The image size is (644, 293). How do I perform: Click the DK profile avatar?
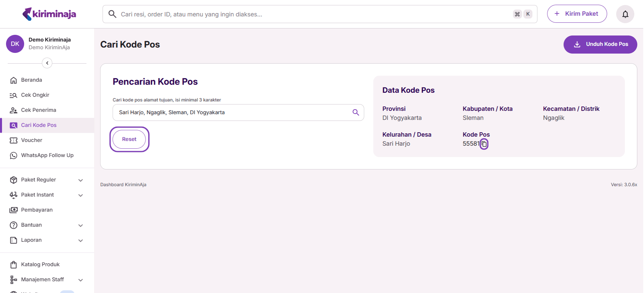tap(15, 44)
